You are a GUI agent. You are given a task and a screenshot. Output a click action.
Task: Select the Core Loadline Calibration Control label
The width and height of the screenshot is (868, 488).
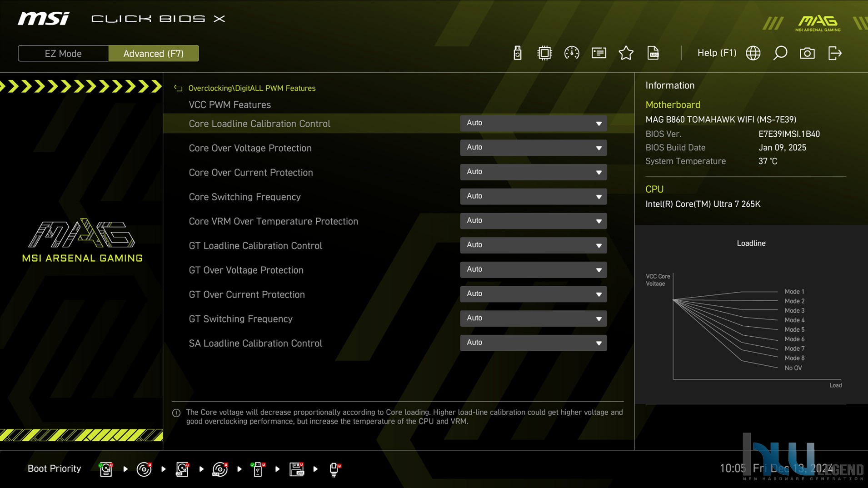pos(259,124)
